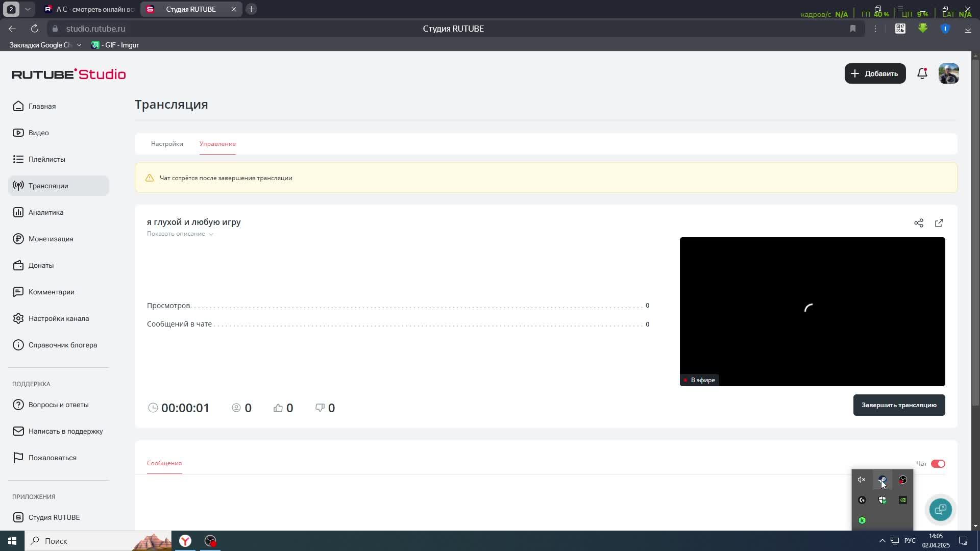The width and height of the screenshot is (980, 551).
Task: Select Трансляции in the sidebar
Action: (59, 186)
